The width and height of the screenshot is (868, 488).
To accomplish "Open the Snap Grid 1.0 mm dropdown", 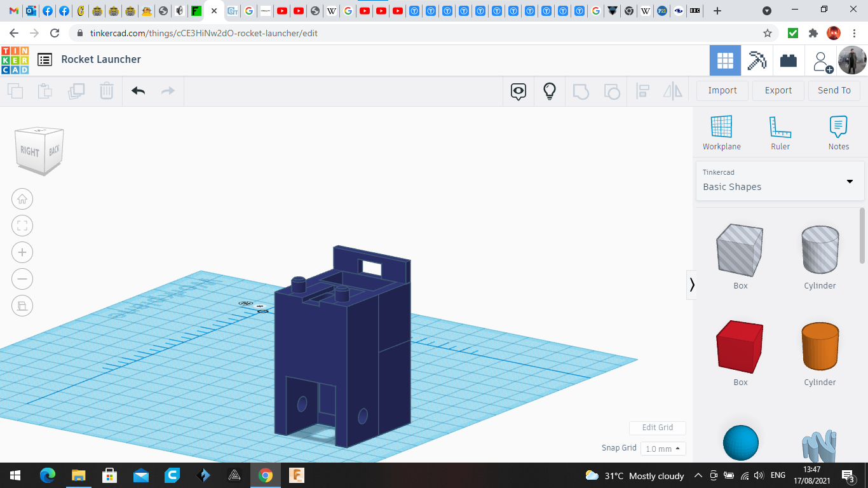I will (x=663, y=449).
